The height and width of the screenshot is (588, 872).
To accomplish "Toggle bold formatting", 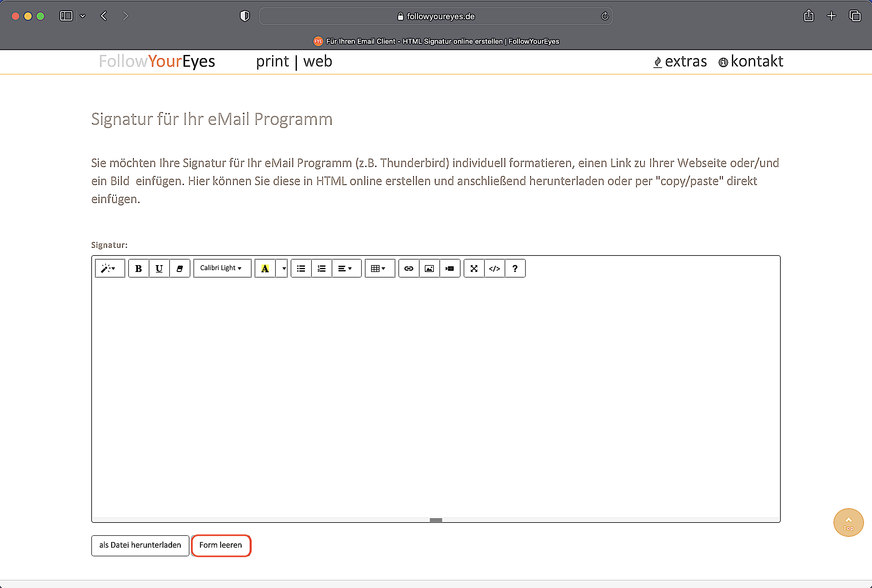I will coord(139,269).
